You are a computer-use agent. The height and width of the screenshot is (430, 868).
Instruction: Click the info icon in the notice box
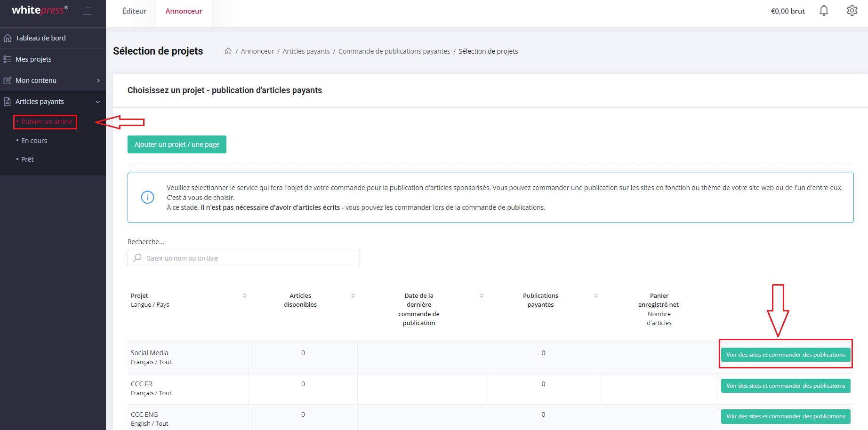[x=148, y=197]
